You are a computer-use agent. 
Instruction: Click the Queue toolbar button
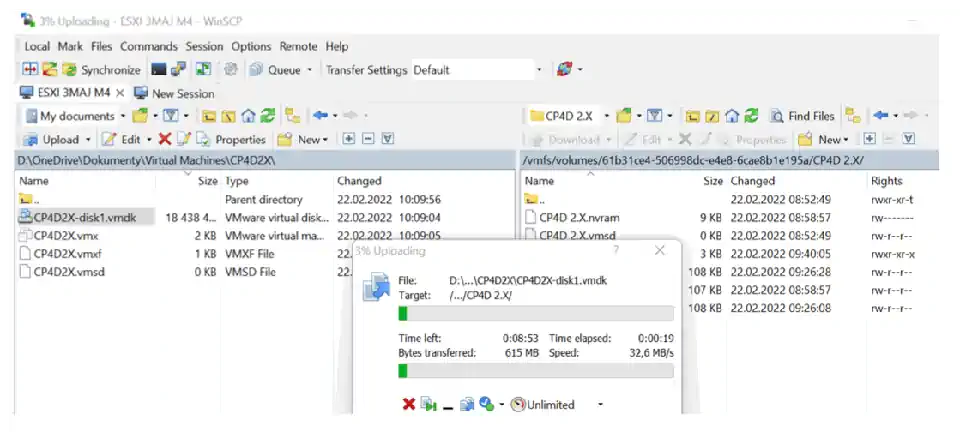[x=276, y=70]
